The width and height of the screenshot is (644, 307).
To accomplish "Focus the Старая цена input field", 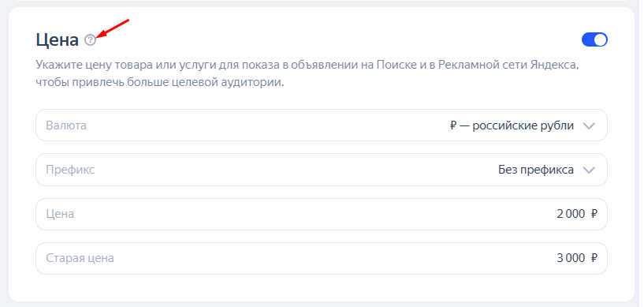I will (321, 258).
